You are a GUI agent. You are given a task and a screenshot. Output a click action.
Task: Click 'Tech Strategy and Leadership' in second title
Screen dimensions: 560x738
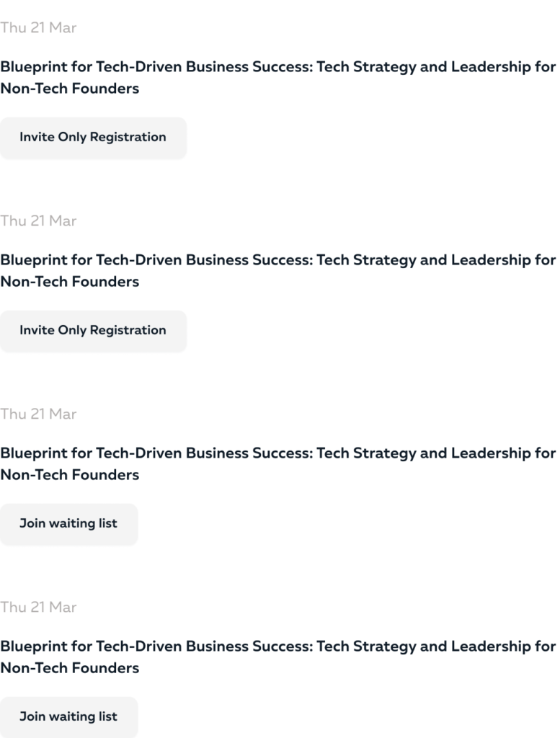tap(424, 260)
